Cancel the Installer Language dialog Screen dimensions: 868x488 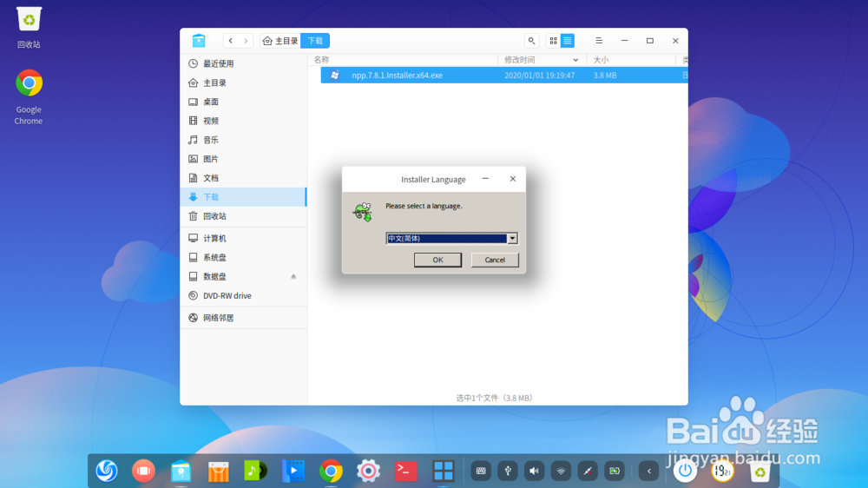tap(495, 260)
